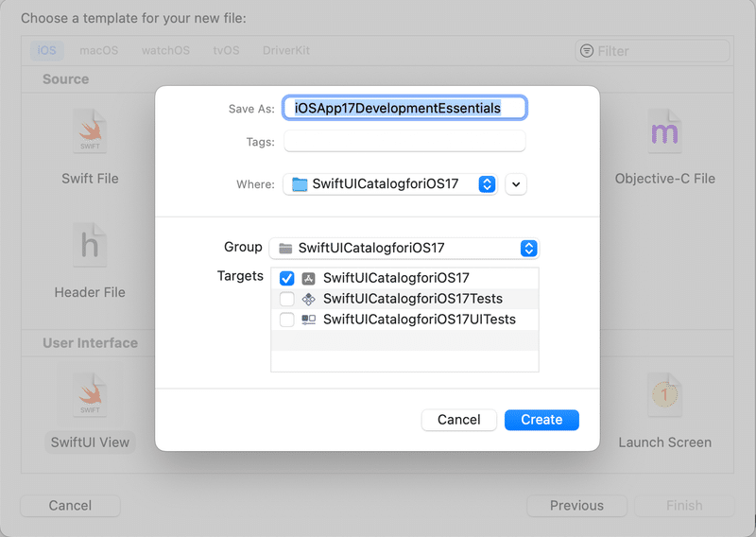Image resolution: width=756 pixels, height=537 pixels.
Task: Choose the Header File template icon
Action: click(90, 246)
